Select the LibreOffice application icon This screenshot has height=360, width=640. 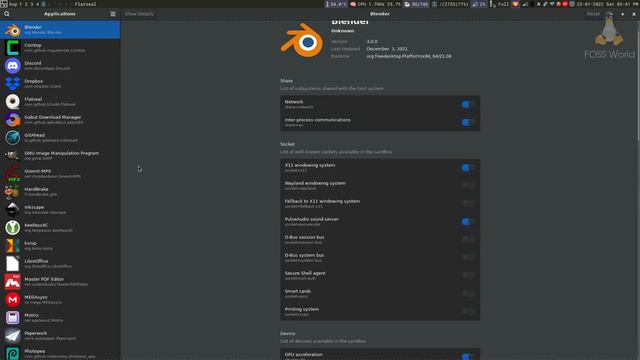click(x=13, y=263)
